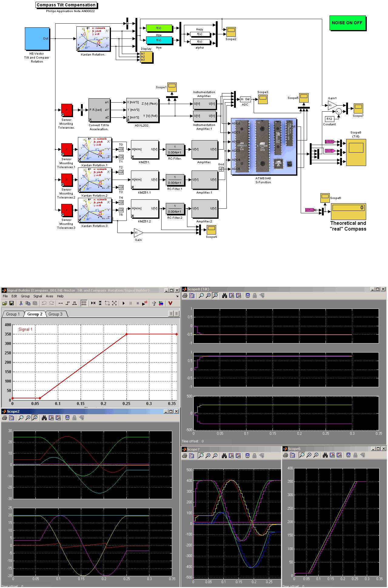This screenshot has width=388, height=588.
Task: Toggle Zoom Y-axis in Scope8 (Tilt) toolbar
Action: tap(215, 296)
